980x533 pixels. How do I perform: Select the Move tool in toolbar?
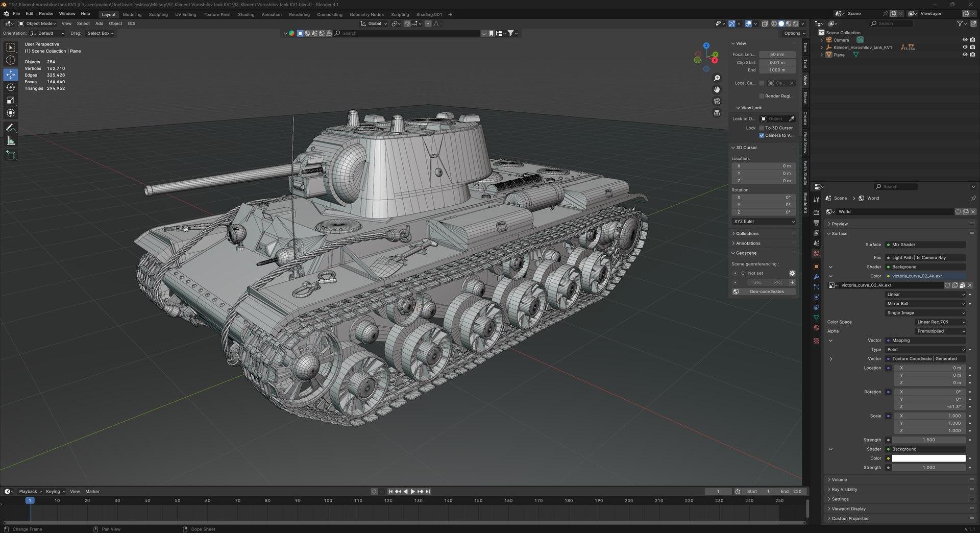point(11,75)
